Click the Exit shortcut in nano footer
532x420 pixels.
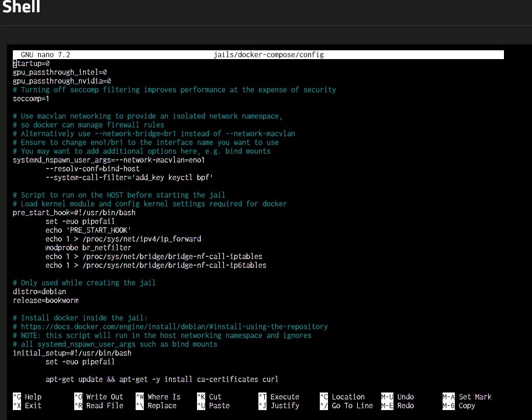[x=33, y=405]
